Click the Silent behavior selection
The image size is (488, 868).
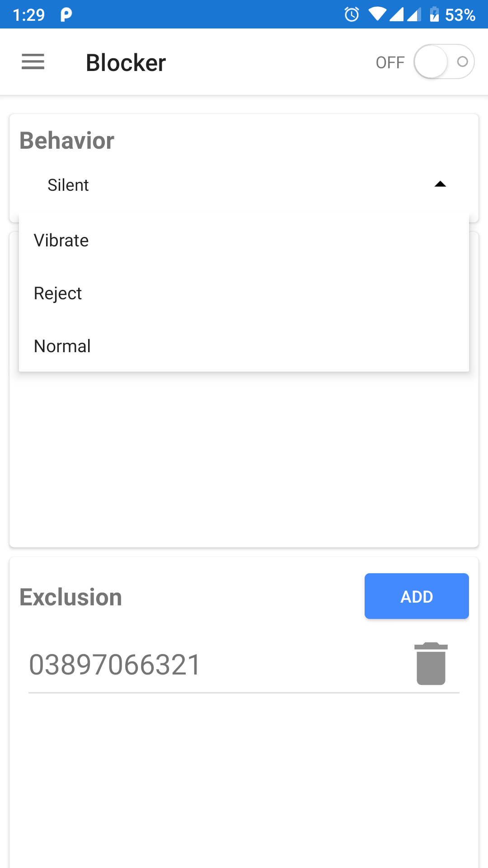point(68,185)
